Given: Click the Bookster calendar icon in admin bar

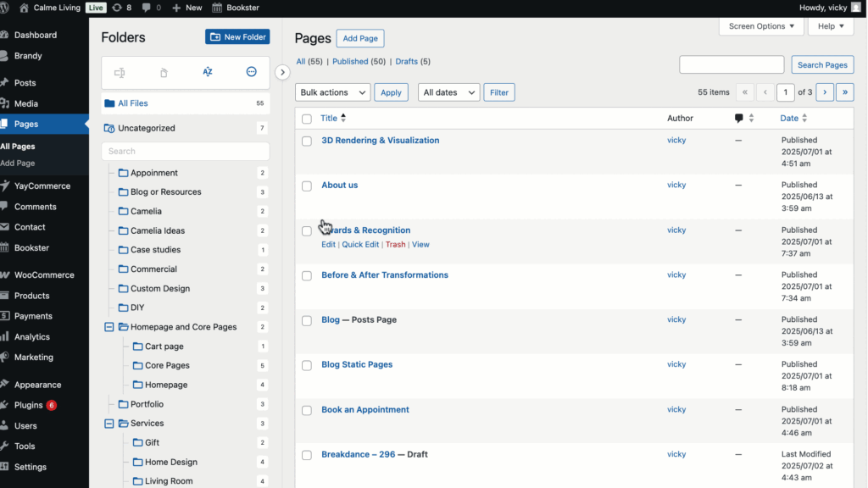Looking at the screenshot, I should [219, 8].
